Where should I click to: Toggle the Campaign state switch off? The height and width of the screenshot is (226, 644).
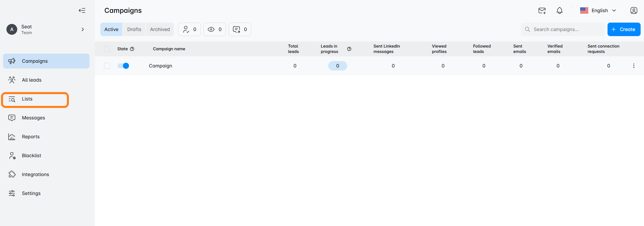[x=123, y=66]
